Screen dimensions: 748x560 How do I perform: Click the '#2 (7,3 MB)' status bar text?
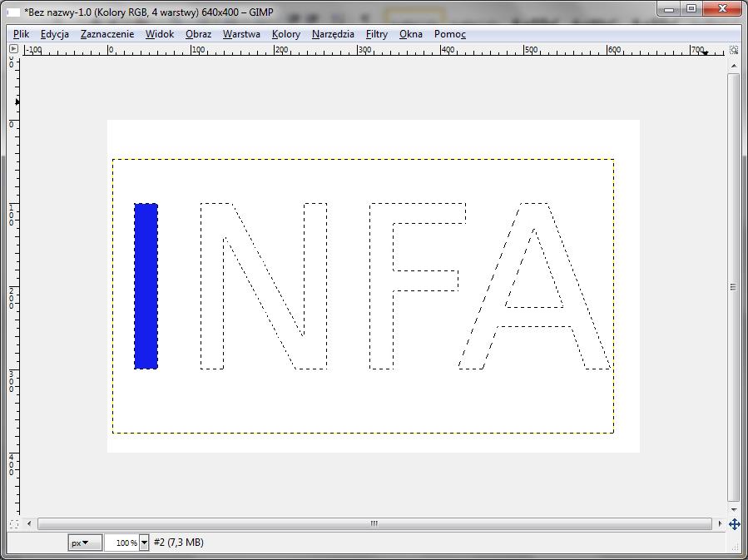[x=178, y=543]
